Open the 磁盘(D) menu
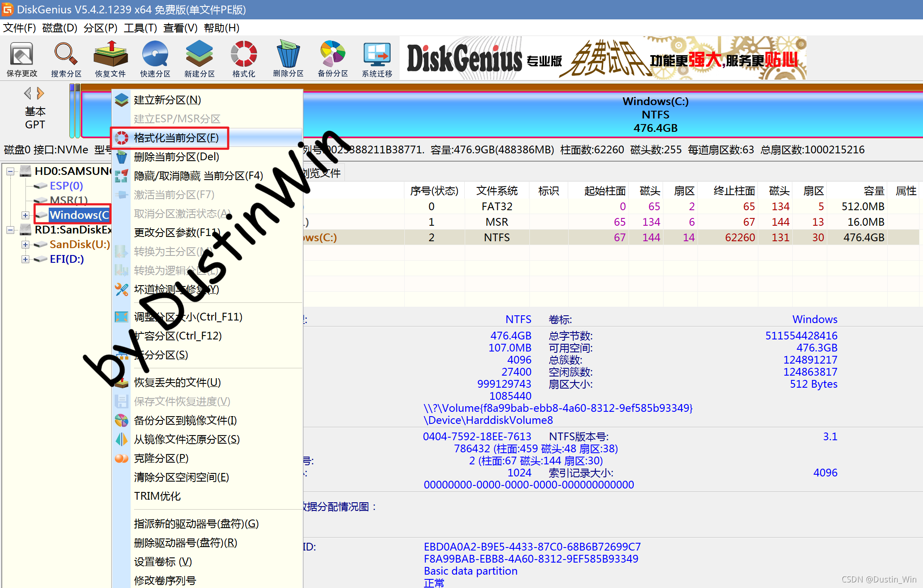 click(x=60, y=28)
